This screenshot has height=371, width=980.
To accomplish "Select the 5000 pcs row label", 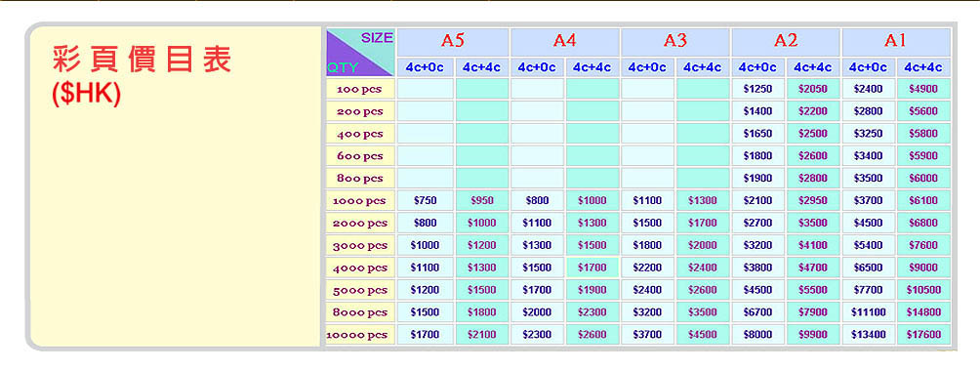I will coord(359,290).
